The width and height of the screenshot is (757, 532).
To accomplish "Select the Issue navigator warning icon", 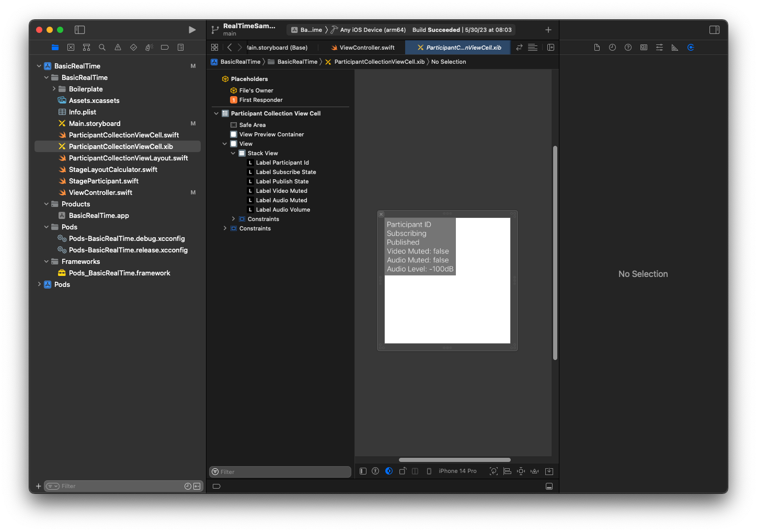I will (118, 47).
